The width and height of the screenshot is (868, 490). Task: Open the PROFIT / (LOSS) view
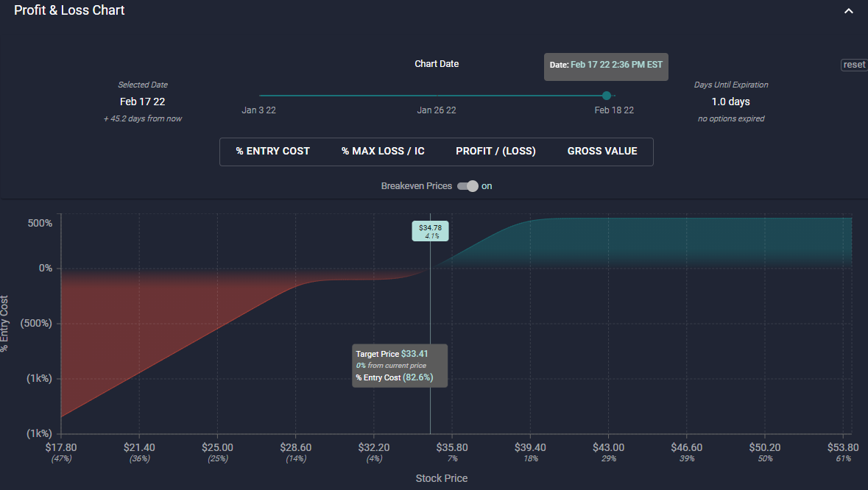click(495, 152)
